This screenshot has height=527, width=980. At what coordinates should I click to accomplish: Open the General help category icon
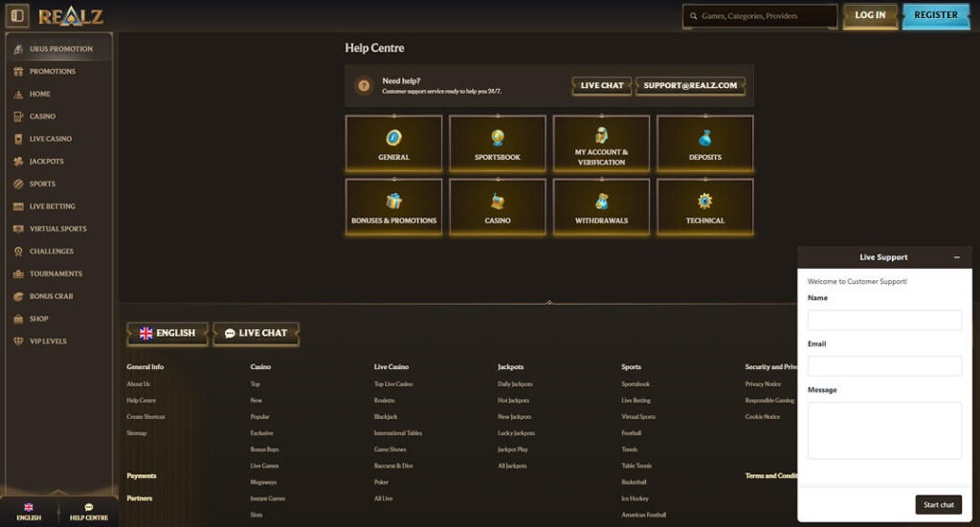(393, 139)
